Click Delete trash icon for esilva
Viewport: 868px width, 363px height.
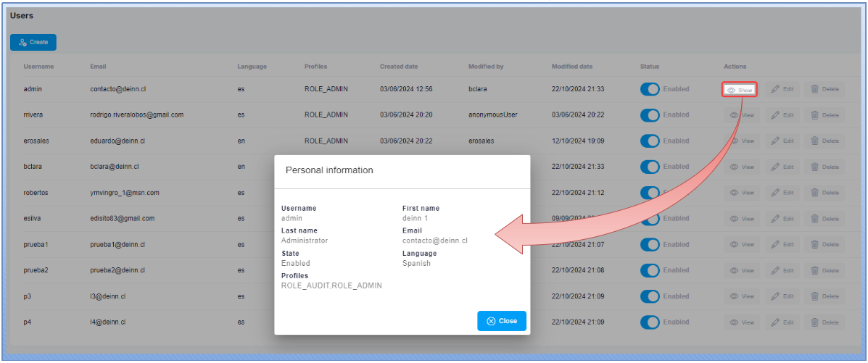(824, 219)
